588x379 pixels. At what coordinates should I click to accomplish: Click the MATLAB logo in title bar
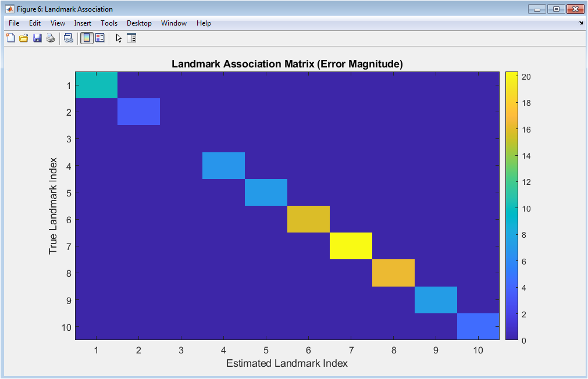(x=9, y=9)
